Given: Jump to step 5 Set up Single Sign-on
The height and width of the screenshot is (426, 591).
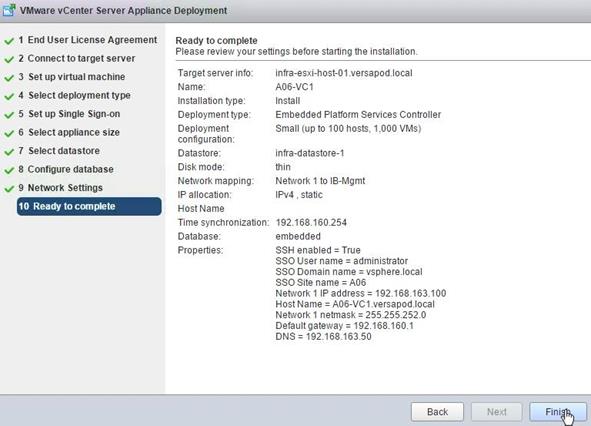Looking at the screenshot, I should pos(69,114).
